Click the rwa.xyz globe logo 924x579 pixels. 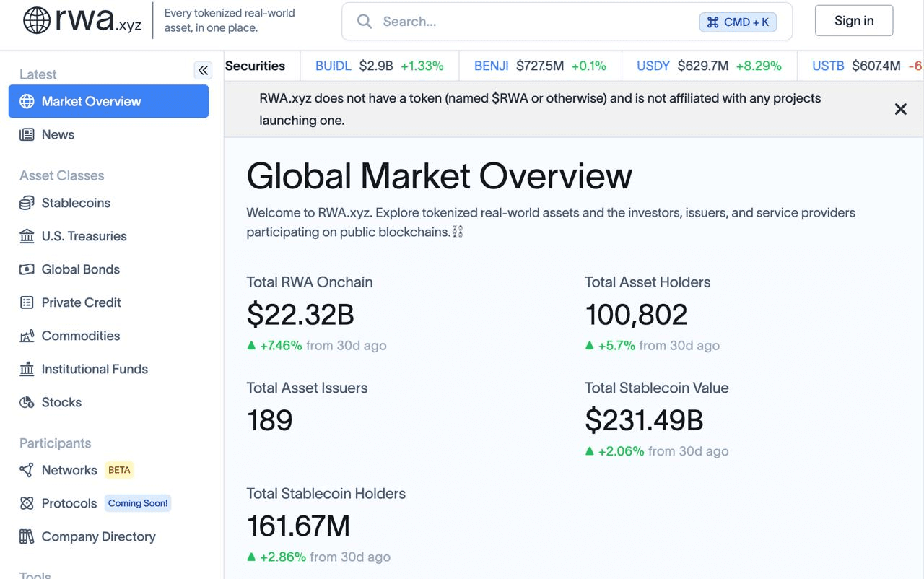click(x=37, y=21)
